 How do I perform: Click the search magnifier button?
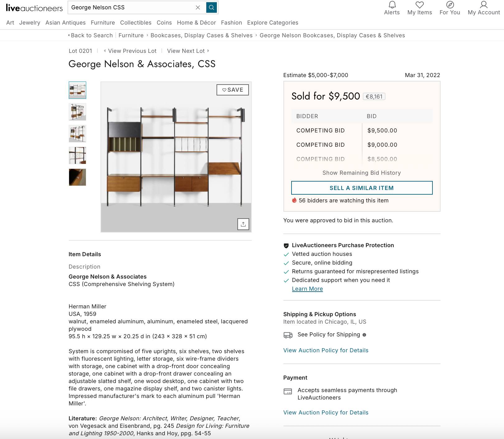[x=212, y=7]
